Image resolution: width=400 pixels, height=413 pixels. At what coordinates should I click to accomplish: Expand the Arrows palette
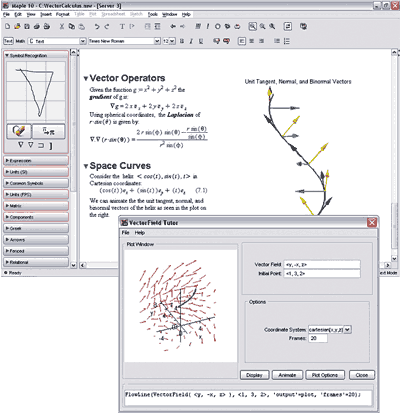point(36,240)
